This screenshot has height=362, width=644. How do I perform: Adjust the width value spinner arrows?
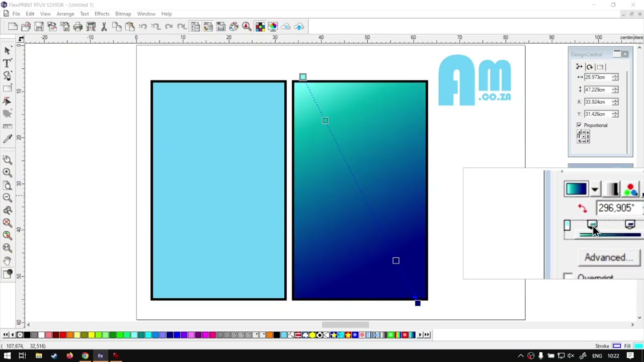coord(615,77)
